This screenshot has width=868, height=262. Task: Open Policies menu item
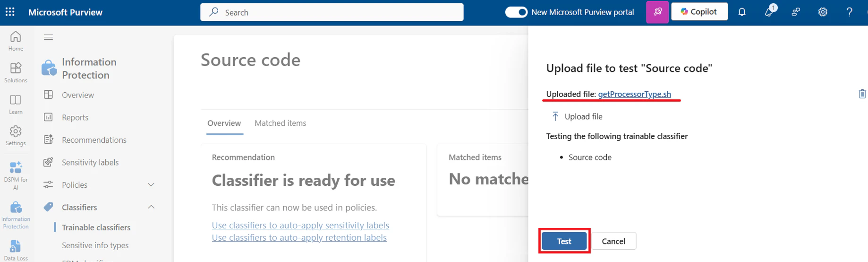tap(75, 184)
